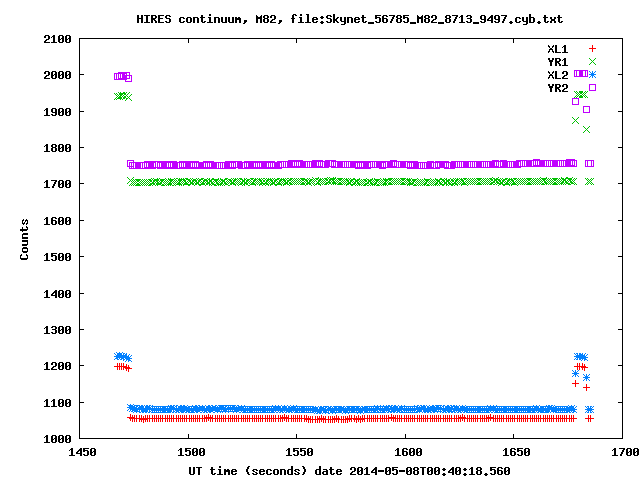Click the 1200 y-axis tick label

pos(57,366)
